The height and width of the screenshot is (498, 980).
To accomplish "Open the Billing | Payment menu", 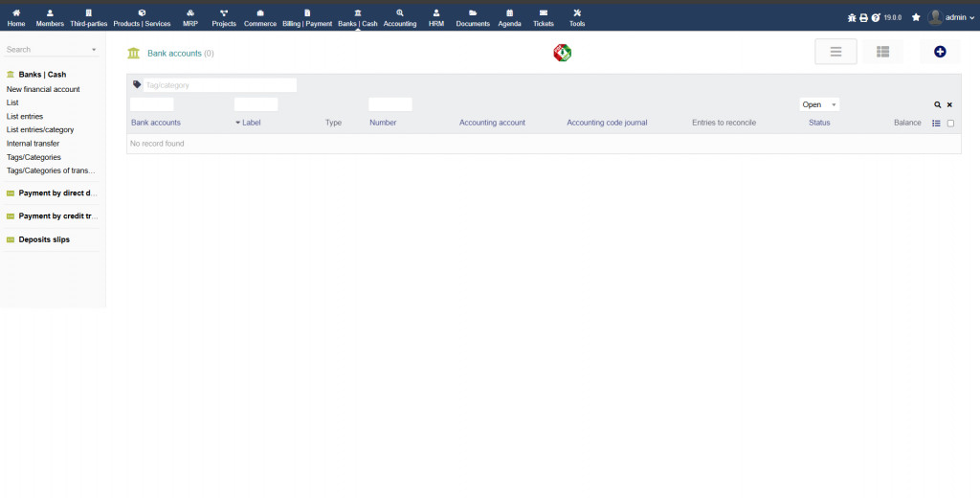I will coord(307,18).
